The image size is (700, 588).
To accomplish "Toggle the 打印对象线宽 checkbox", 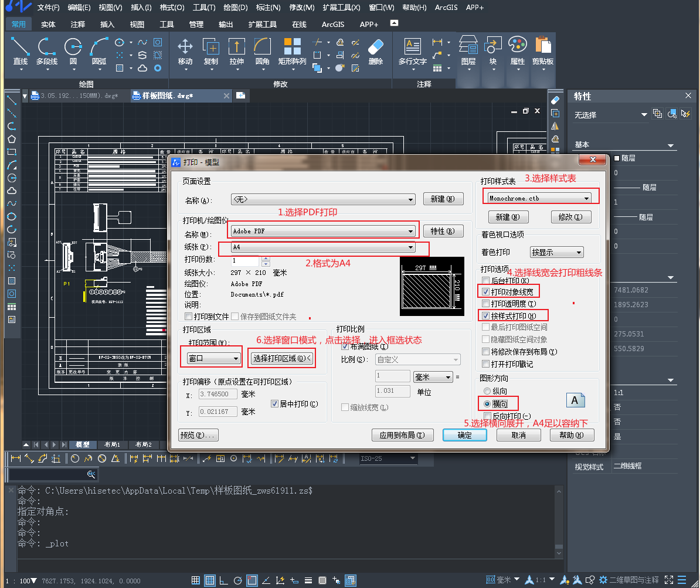I will coord(485,291).
